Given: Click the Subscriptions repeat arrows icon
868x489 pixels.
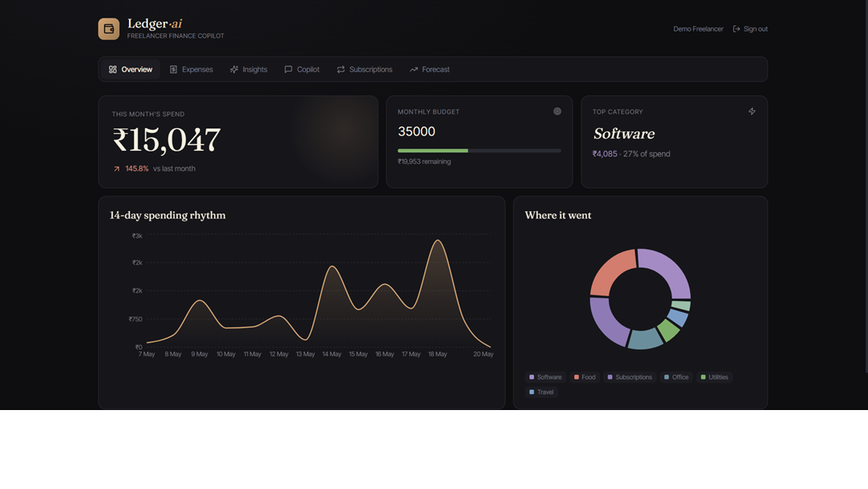Looking at the screenshot, I should point(341,69).
